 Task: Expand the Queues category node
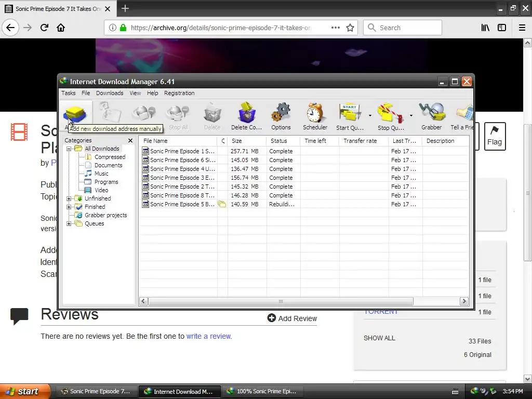point(69,223)
